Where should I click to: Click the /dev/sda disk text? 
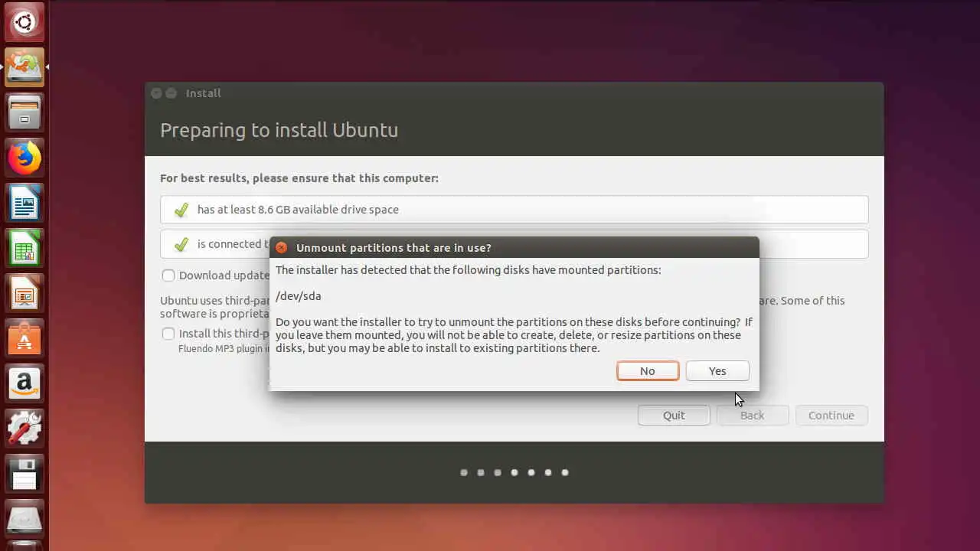pos(299,296)
